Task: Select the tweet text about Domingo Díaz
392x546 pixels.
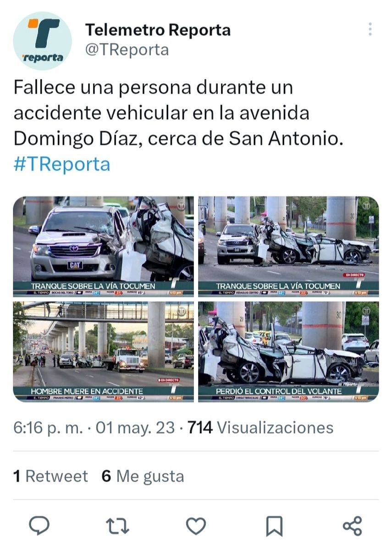Action: (x=178, y=113)
